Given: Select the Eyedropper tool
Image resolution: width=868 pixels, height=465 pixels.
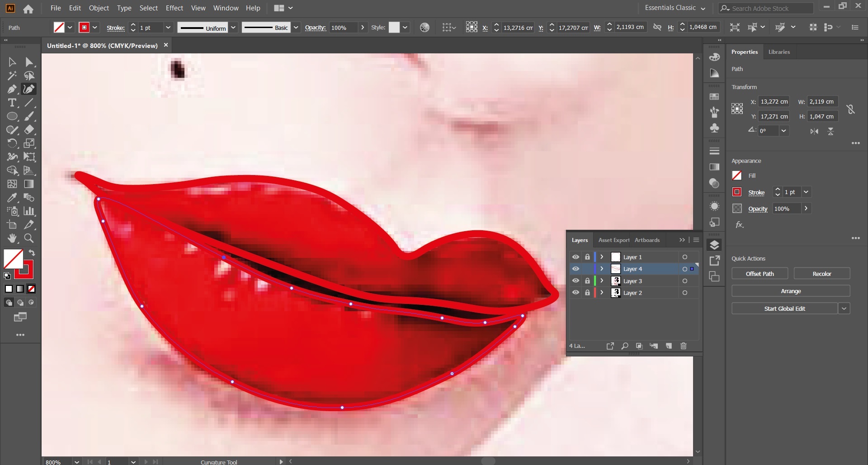Looking at the screenshot, I should [x=12, y=198].
